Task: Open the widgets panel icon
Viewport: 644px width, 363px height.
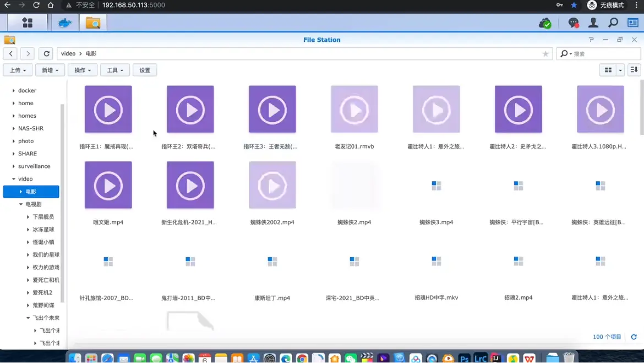Action: [x=633, y=23]
